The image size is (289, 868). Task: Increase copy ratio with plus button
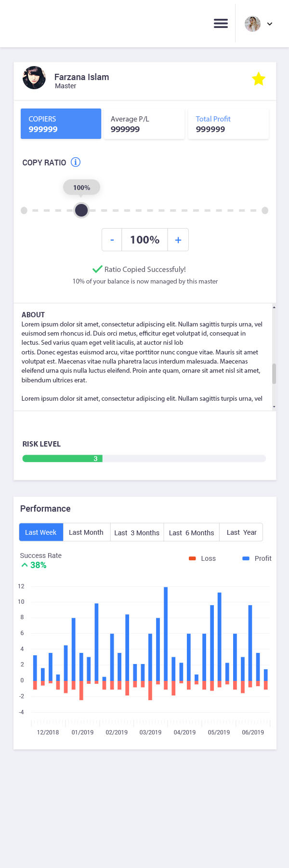[x=178, y=240]
